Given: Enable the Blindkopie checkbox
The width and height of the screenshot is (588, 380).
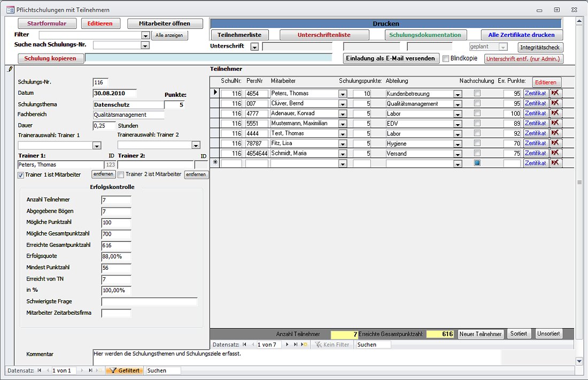Looking at the screenshot, I should (446, 58).
